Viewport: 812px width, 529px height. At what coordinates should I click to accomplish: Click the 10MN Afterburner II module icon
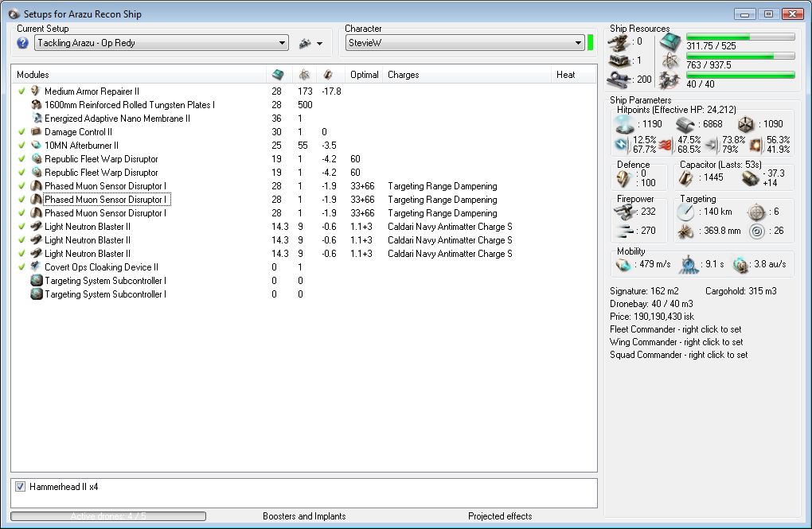pos(36,145)
